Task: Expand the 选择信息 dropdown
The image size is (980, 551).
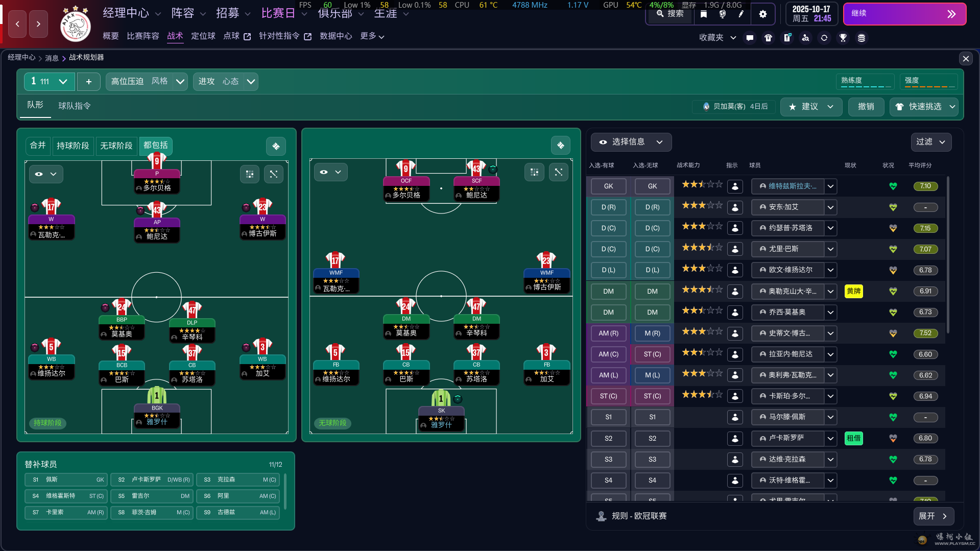Action: pos(631,142)
